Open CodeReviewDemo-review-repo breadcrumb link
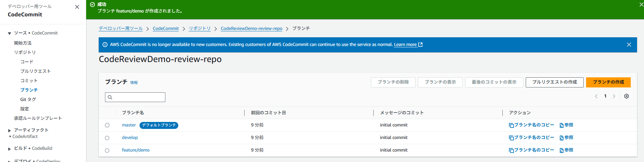 coord(252,29)
